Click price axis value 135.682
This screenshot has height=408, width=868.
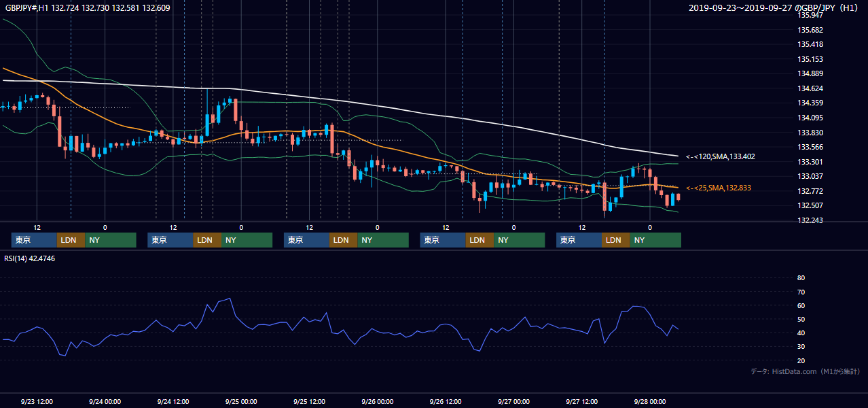click(x=810, y=30)
